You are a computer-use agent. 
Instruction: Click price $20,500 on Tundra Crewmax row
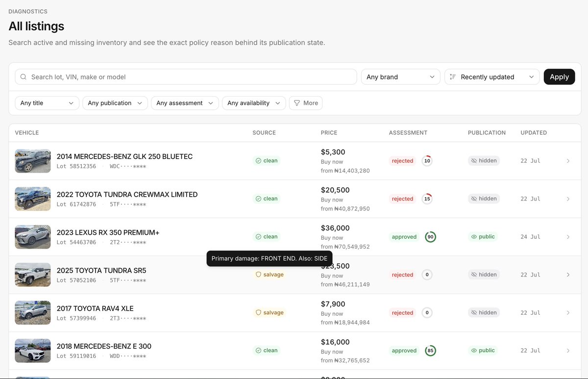point(335,190)
